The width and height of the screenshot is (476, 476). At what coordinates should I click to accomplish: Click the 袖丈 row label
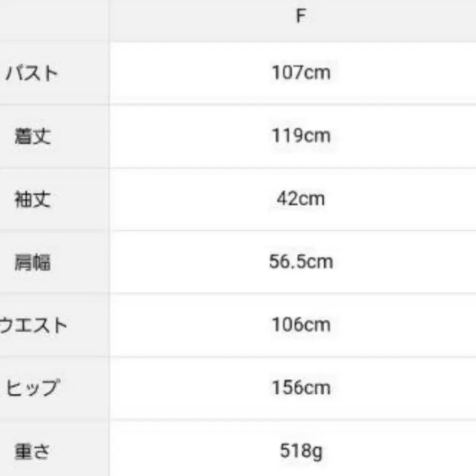pyautogui.click(x=32, y=199)
